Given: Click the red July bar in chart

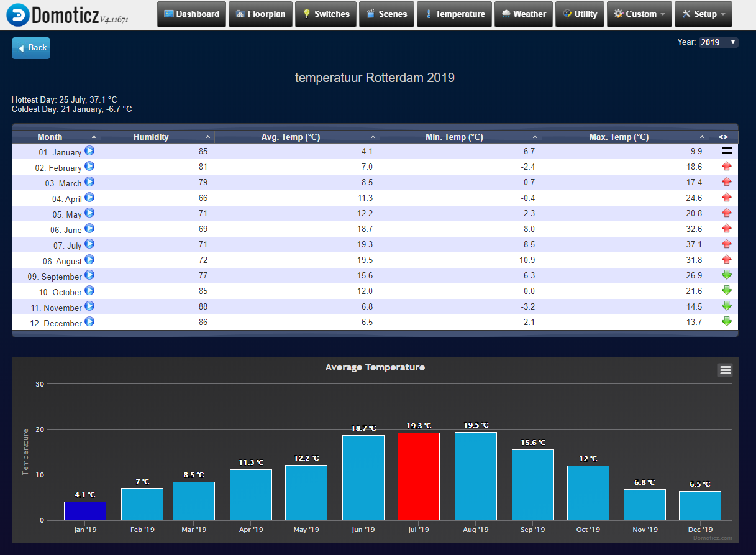Looking at the screenshot, I should coord(419,477).
